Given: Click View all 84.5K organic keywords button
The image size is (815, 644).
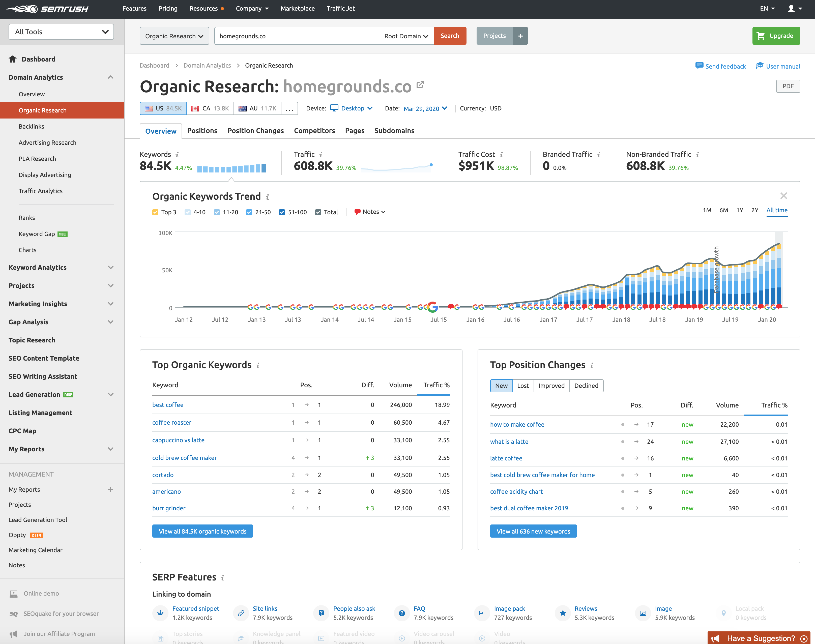Looking at the screenshot, I should tap(202, 531).
